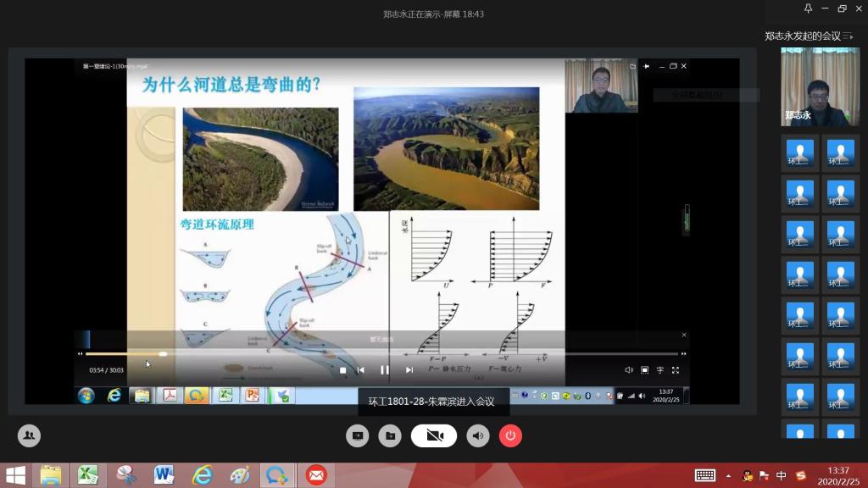868x488 pixels.
Task: Open the share file folder button
Action: pos(390,435)
